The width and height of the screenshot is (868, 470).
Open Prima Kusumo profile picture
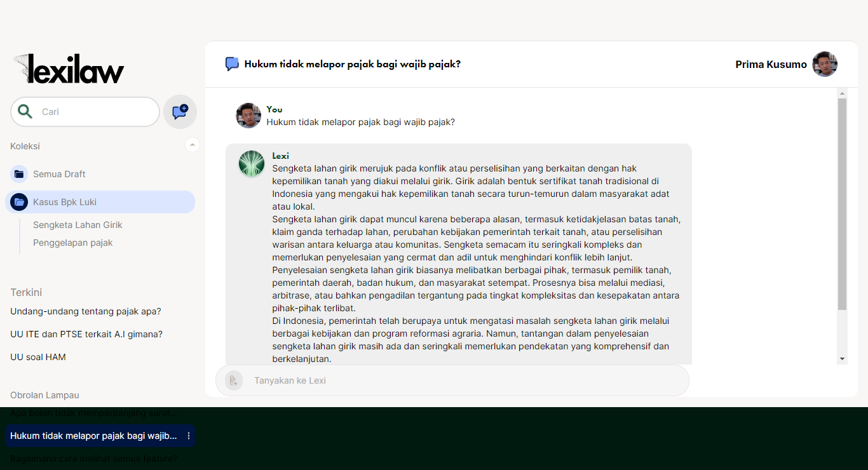825,64
